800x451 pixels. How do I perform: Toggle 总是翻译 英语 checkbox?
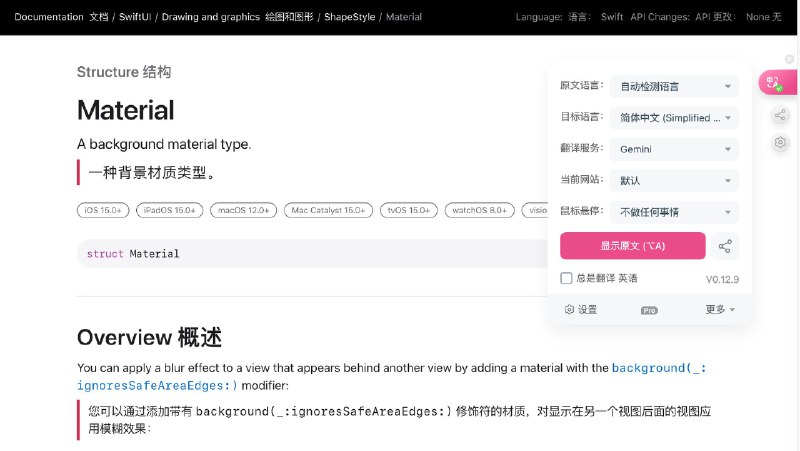coord(567,278)
